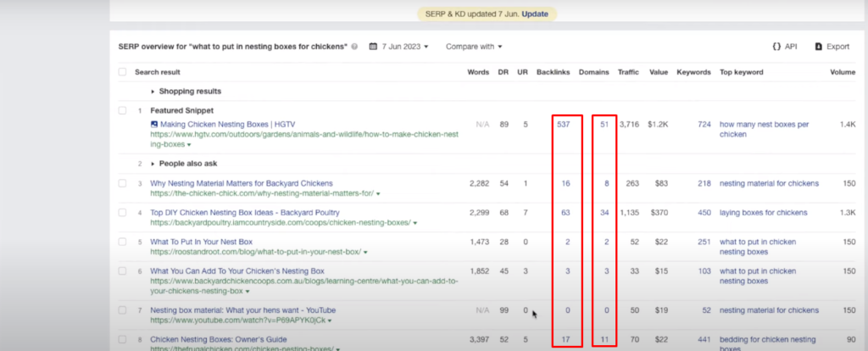Open the-chicken-chick.com URL dropdown arrow
This screenshot has height=351, width=868.
click(x=378, y=194)
